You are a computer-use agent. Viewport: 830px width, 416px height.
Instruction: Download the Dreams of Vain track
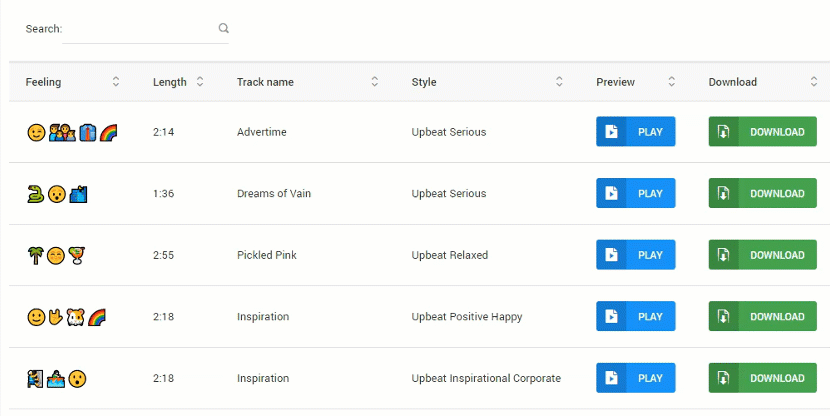click(762, 194)
